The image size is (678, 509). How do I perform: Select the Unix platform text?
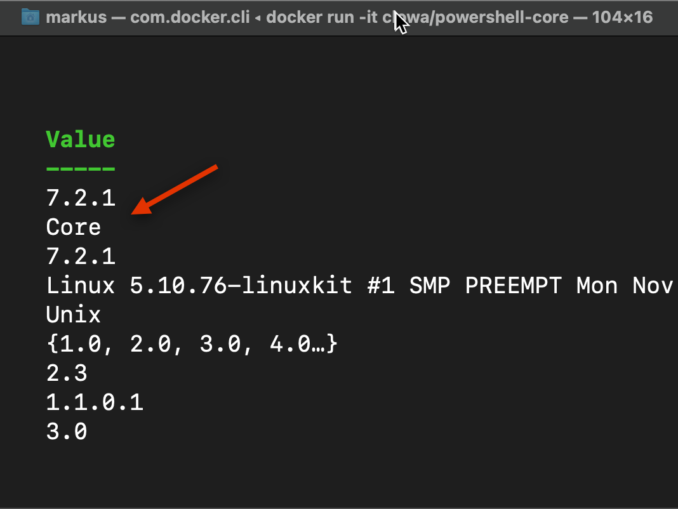tap(74, 314)
